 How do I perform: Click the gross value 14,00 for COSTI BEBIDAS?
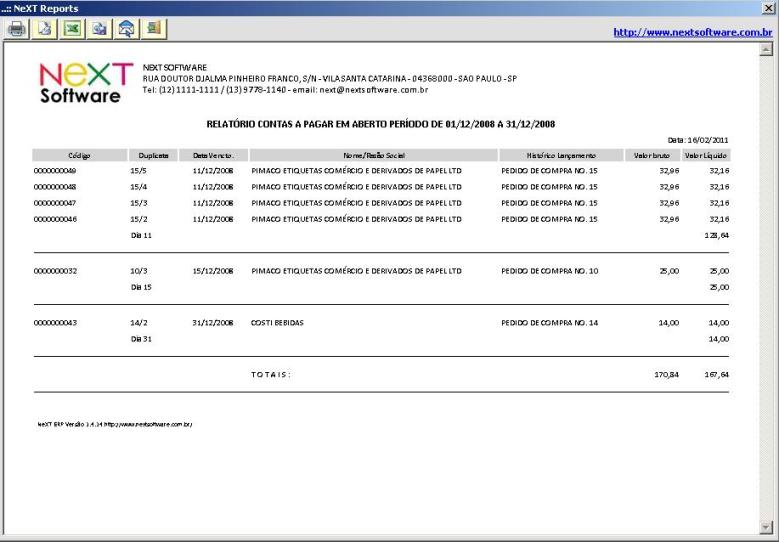[669, 323]
